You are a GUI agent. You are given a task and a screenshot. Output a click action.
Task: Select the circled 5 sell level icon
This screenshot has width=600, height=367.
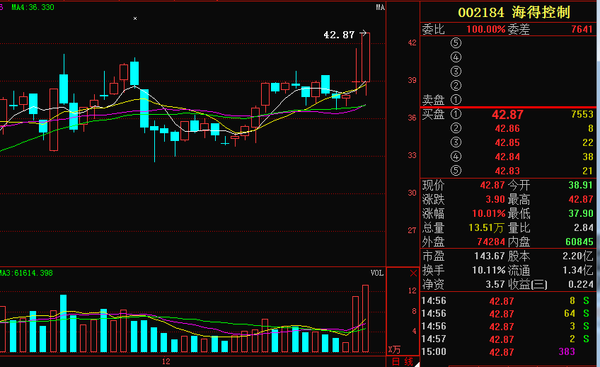[456, 43]
